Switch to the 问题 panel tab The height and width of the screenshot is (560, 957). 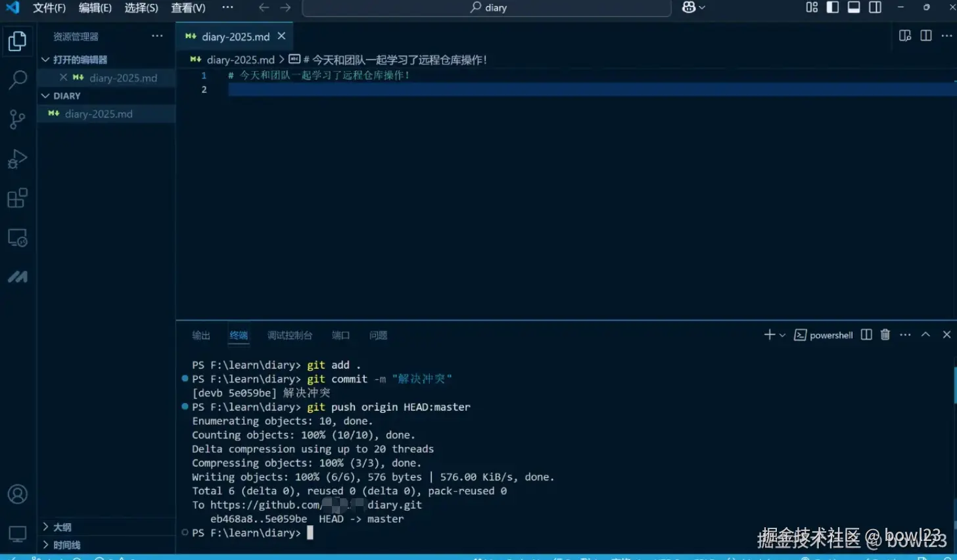tap(378, 335)
